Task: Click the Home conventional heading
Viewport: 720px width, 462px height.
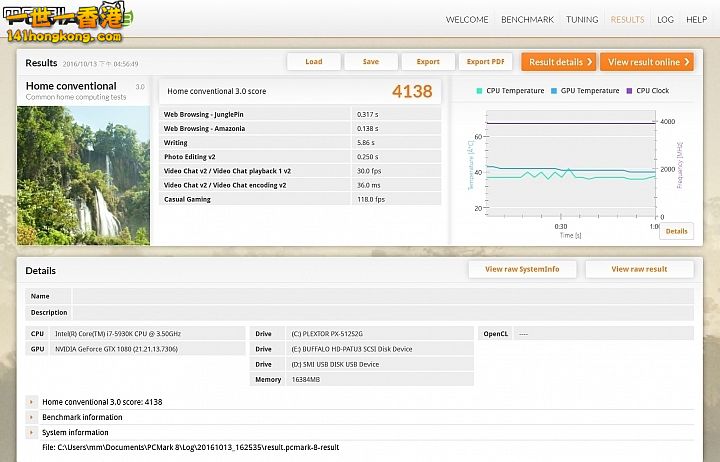Action: pyautogui.click(x=71, y=86)
